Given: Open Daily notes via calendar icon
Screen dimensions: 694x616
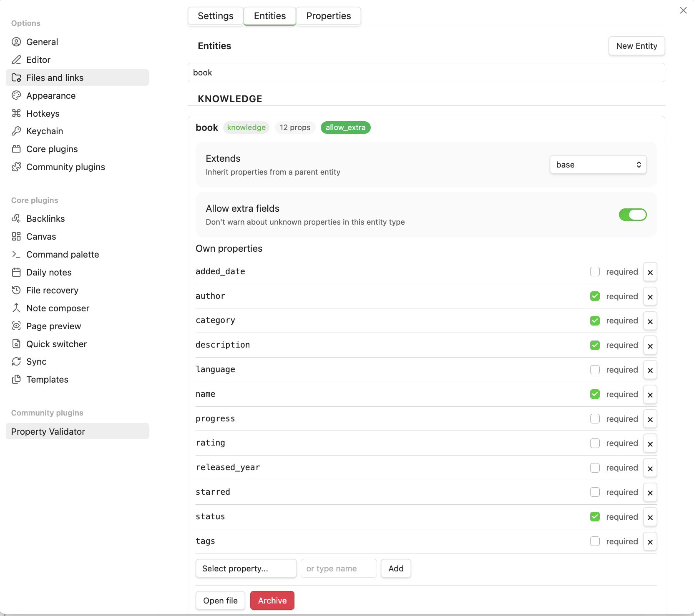Looking at the screenshot, I should tap(16, 272).
